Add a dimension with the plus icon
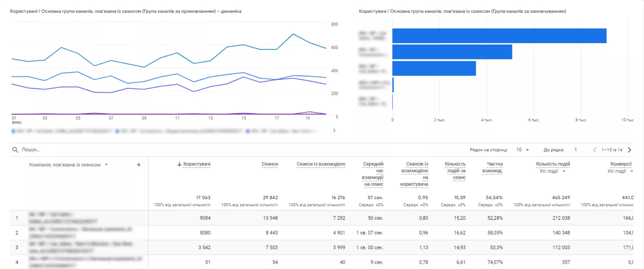644x269 pixels. [139, 165]
